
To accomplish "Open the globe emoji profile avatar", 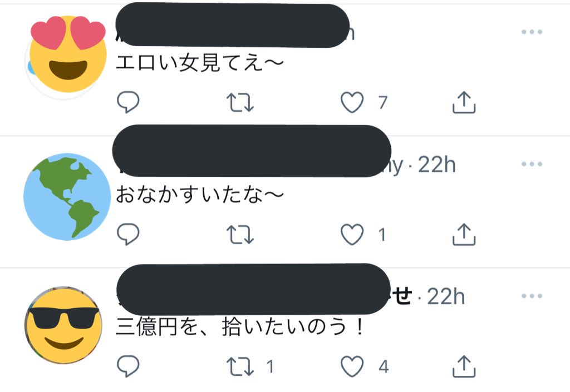I will (x=67, y=197).
